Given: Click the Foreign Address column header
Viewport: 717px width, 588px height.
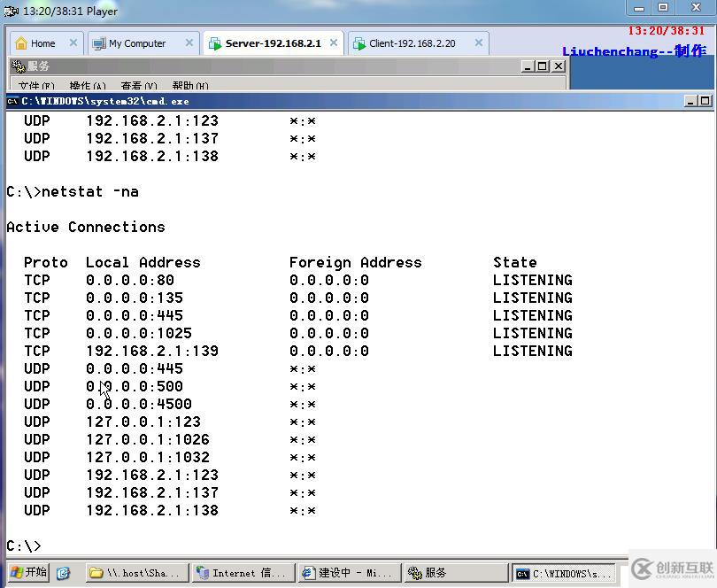Looking at the screenshot, I should (x=355, y=262).
